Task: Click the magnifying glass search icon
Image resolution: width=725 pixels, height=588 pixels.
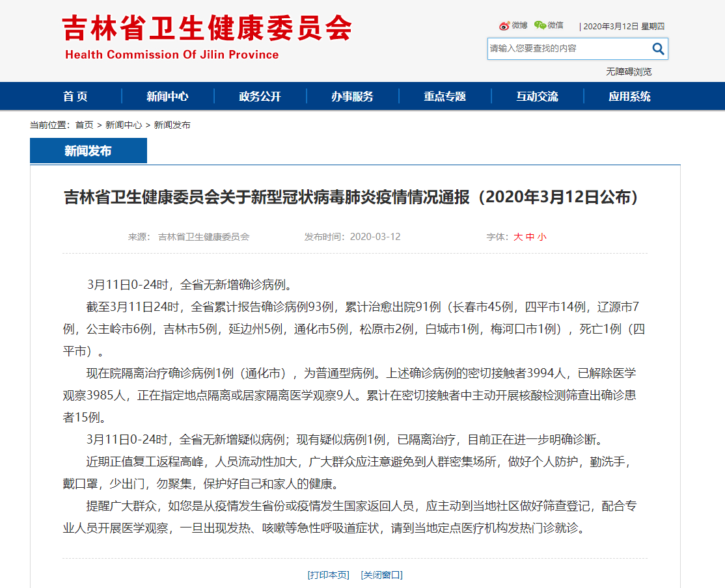Action: click(658, 49)
